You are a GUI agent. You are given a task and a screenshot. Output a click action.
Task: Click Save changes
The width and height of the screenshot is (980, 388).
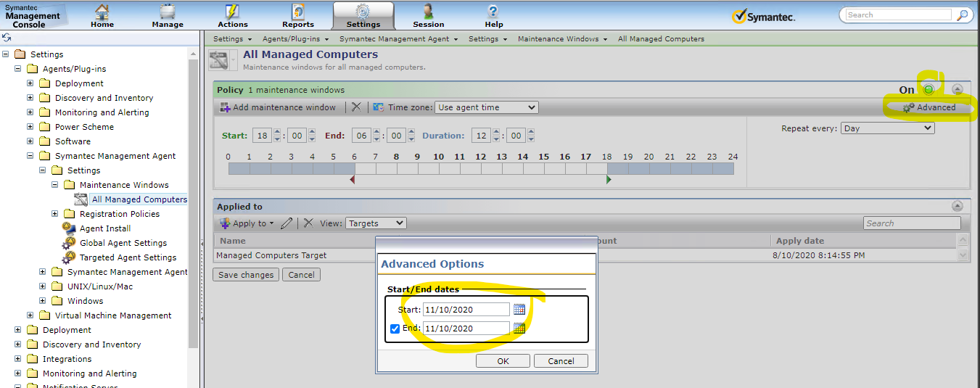click(246, 275)
